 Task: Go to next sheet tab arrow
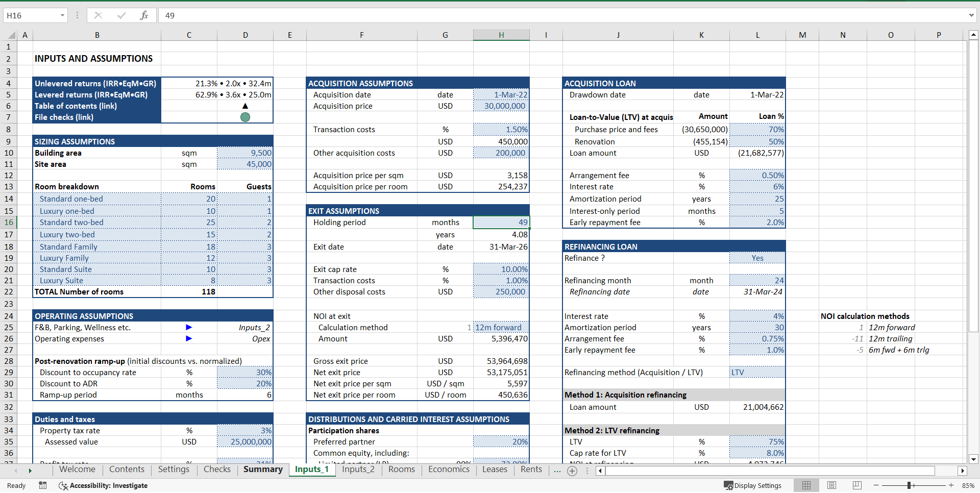pyautogui.click(x=30, y=471)
